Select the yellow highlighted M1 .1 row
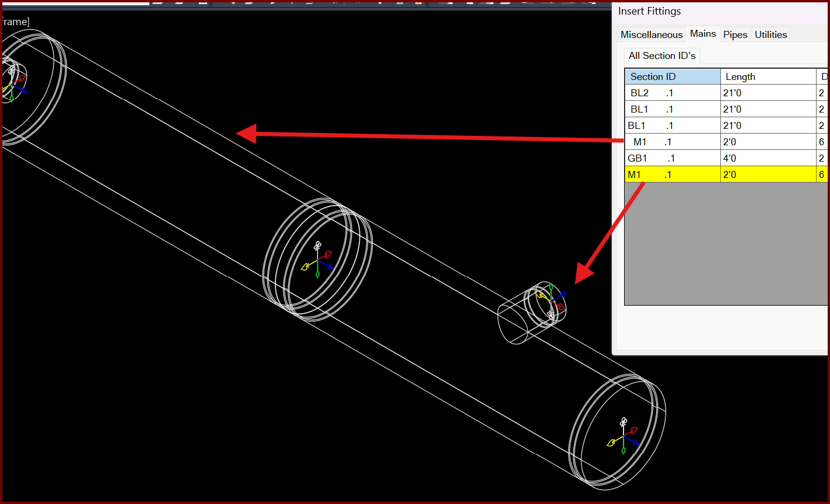 [x=672, y=174]
